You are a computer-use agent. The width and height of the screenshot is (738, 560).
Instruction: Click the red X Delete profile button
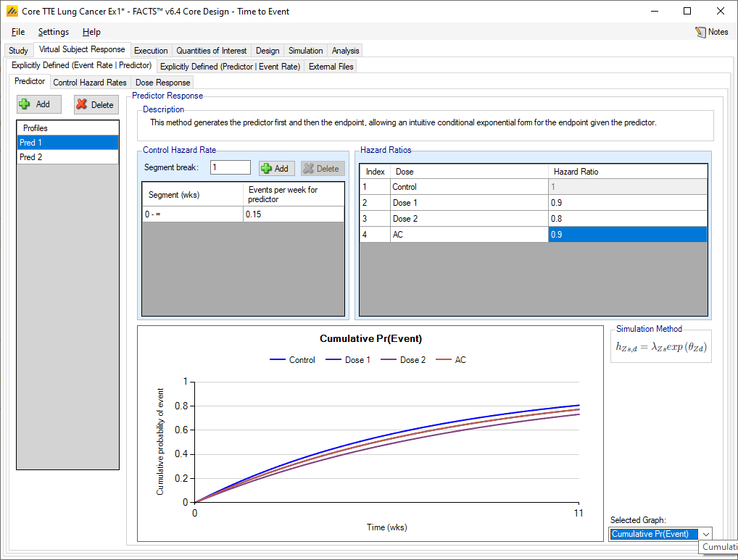pos(96,104)
